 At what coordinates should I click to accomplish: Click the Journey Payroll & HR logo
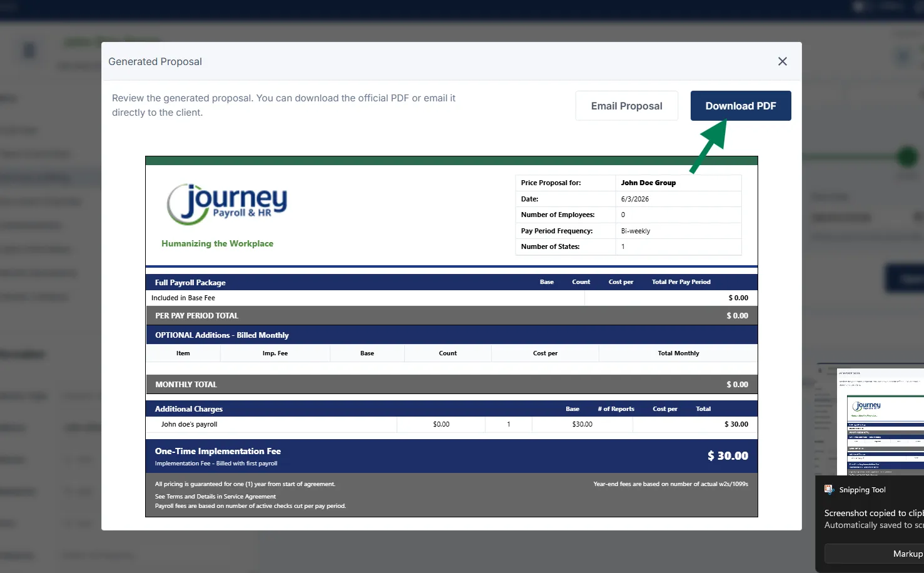click(x=227, y=204)
